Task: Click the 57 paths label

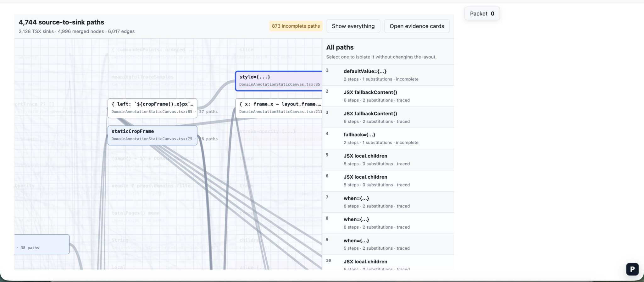Action: (208, 111)
